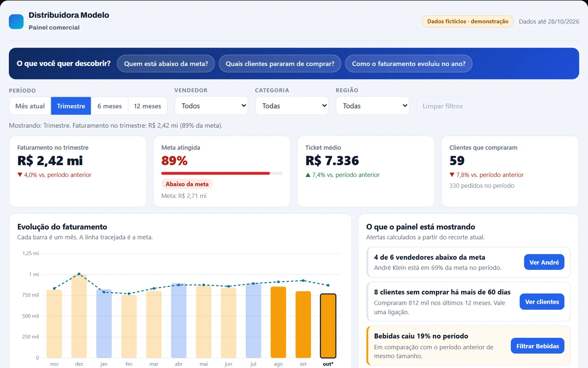This screenshot has width=588, height=368.
Task: Click '330 pedidos no período' text
Action: pos(482,186)
